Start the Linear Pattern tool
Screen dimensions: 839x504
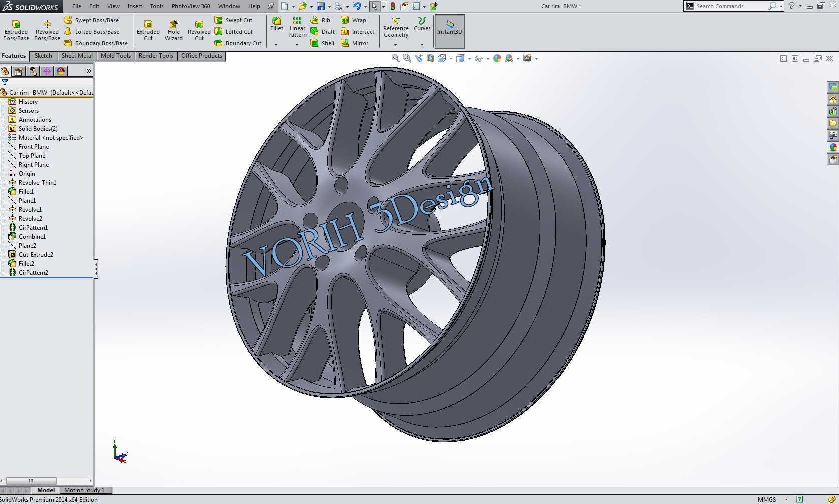[297, 27]
